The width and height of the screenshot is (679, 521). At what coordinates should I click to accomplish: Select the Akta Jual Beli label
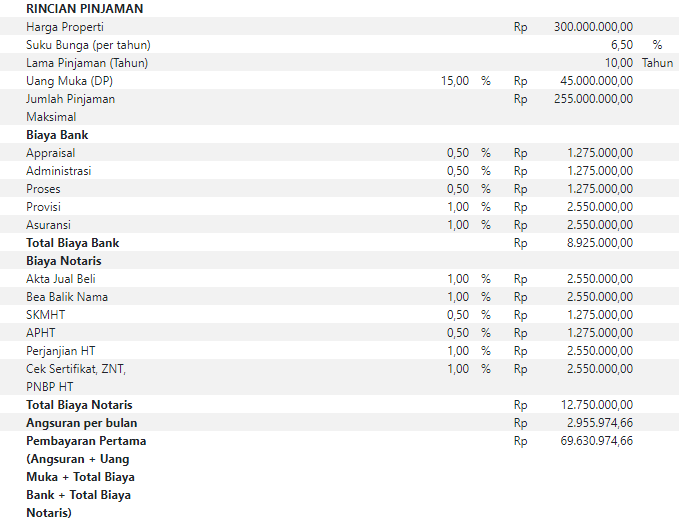pyautogui.click(x=61, y=279)
